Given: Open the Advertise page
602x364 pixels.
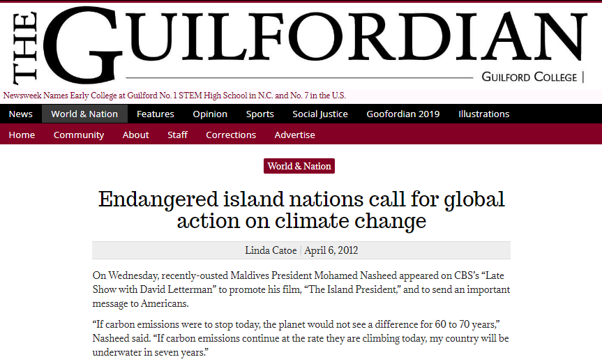Looking at the screenshot, I should click(295, 135).
